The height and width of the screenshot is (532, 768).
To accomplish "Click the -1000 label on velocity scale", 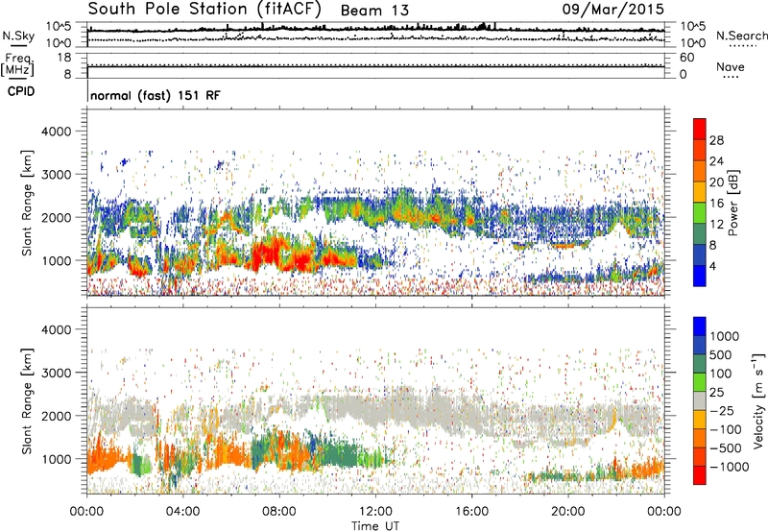I will click(x=730, y=467).
